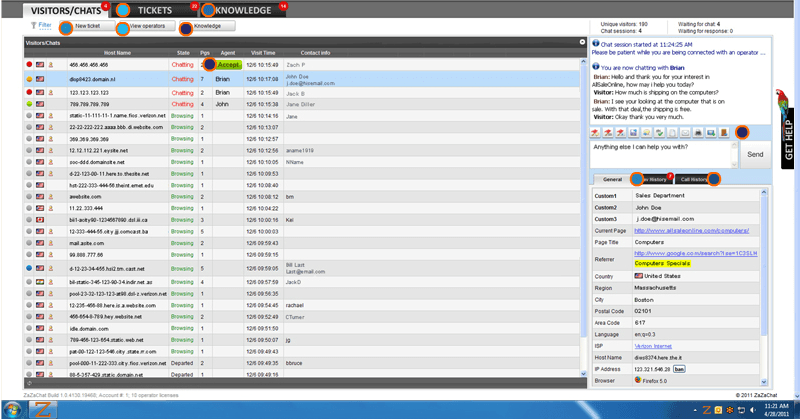This screenshot has height=420, width=800.
Task: Open the Call History tab
Action: pos(697,180)
